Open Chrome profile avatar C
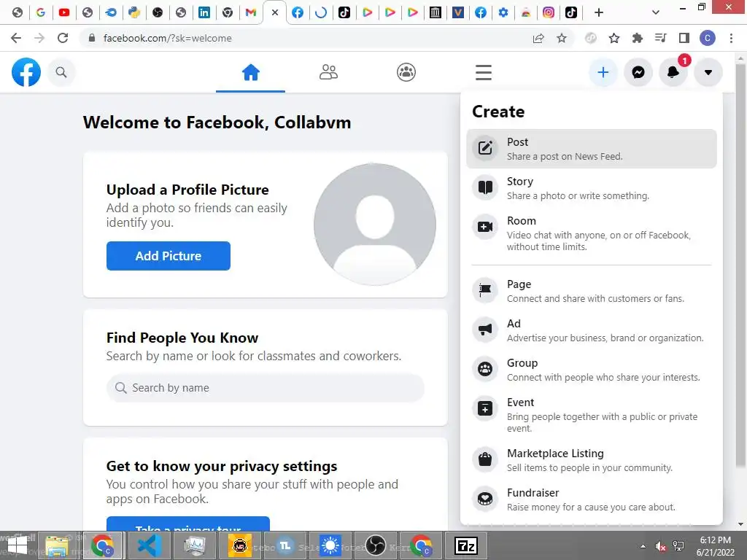This screenshot has height=560, width=747. (707, 38)
